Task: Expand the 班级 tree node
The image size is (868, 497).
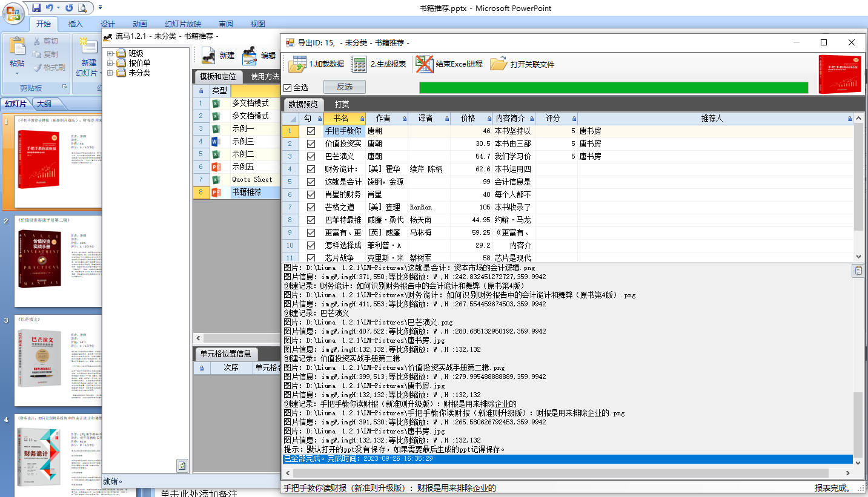Action: tap(110, 53)
